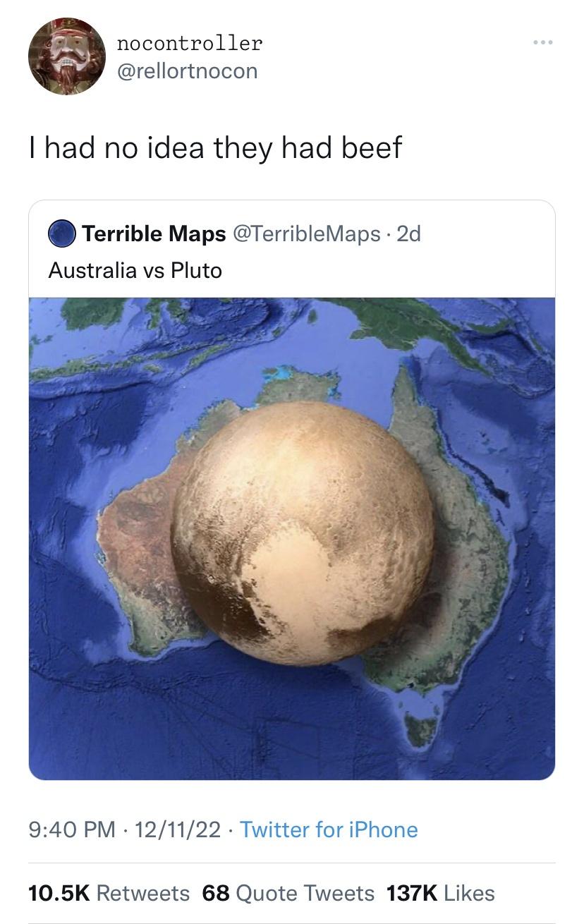The image size is (584, 924).
Task: Click the 9:40 PM timestamp
Action: tap(72, 829)
